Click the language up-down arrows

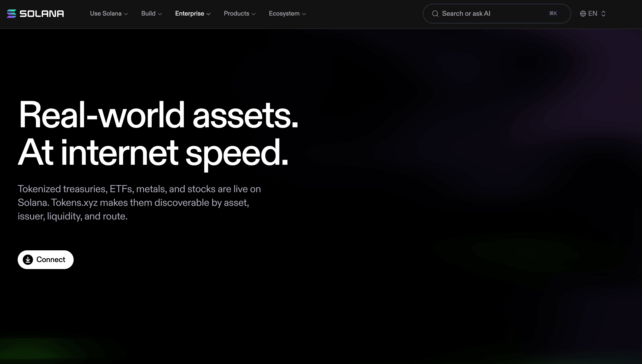tap(603, 13)
